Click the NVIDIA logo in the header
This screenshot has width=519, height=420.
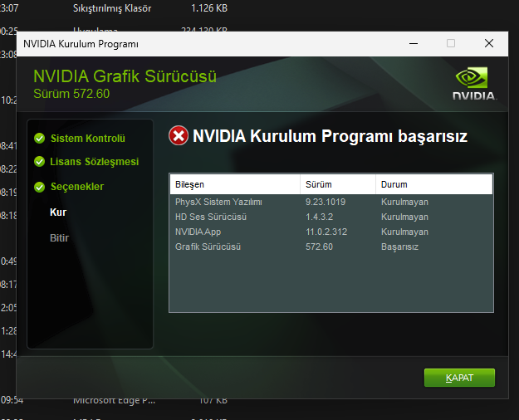[474, 84]
